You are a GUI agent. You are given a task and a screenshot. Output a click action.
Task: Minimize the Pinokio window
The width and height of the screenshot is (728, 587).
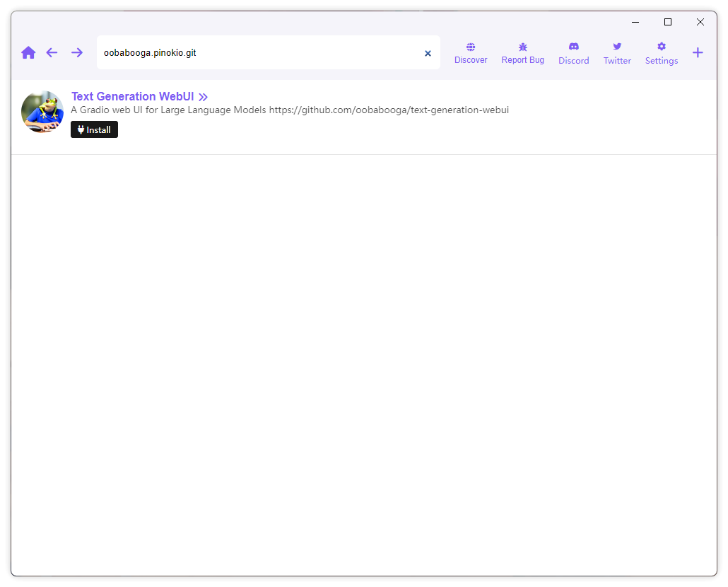(635, 22)
